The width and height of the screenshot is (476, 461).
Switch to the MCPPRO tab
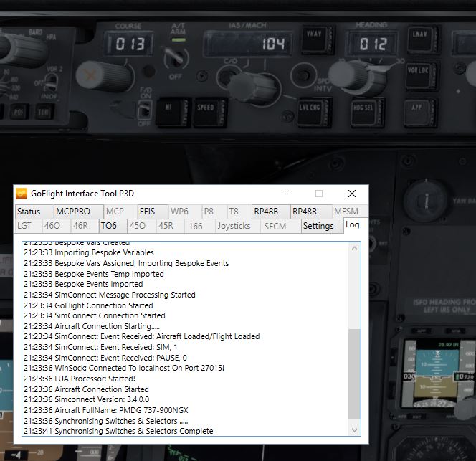[x=73, y=212]
